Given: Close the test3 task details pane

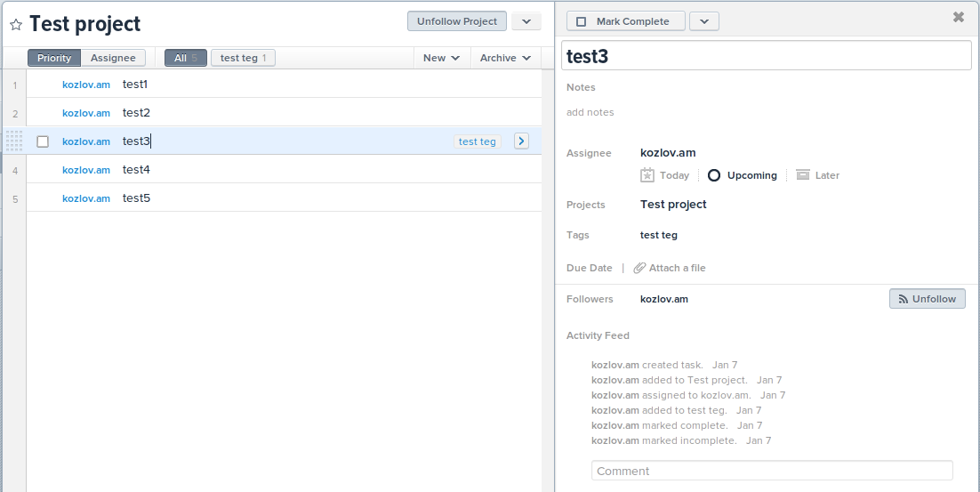Looking at the screenshot, I should click(958, 17).
